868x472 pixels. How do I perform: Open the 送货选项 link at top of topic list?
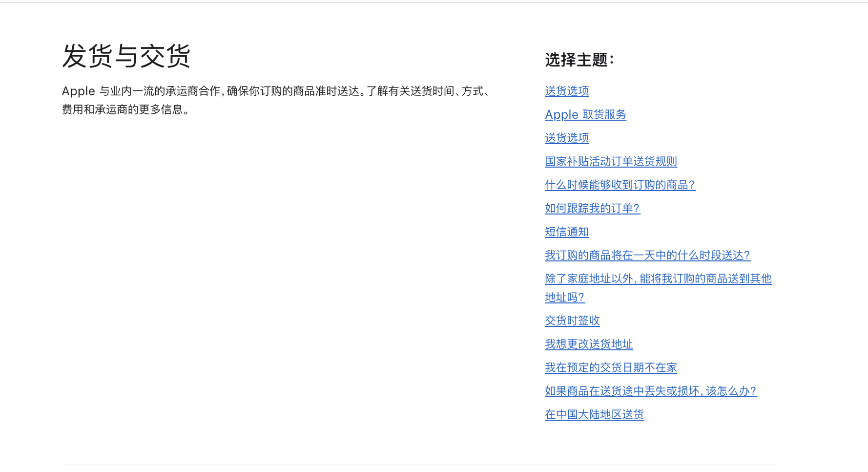tap(566, 91)
